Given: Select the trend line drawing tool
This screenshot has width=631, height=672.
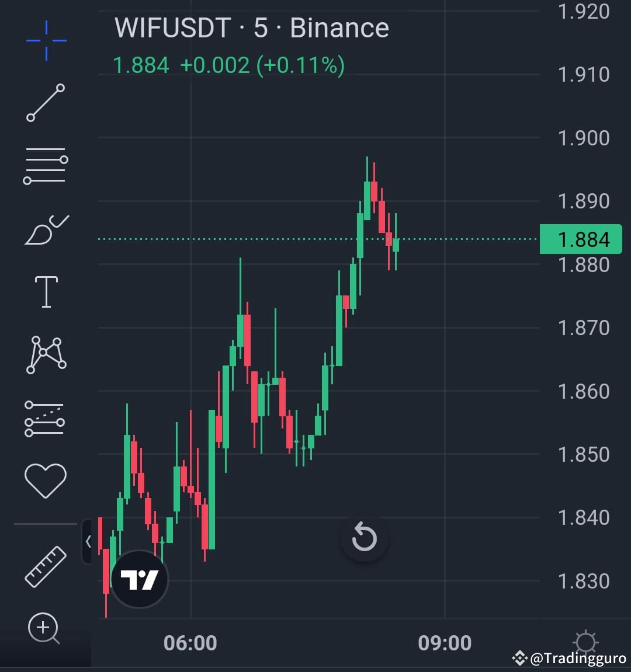Looking at the screenshot, I should [46, 104].
